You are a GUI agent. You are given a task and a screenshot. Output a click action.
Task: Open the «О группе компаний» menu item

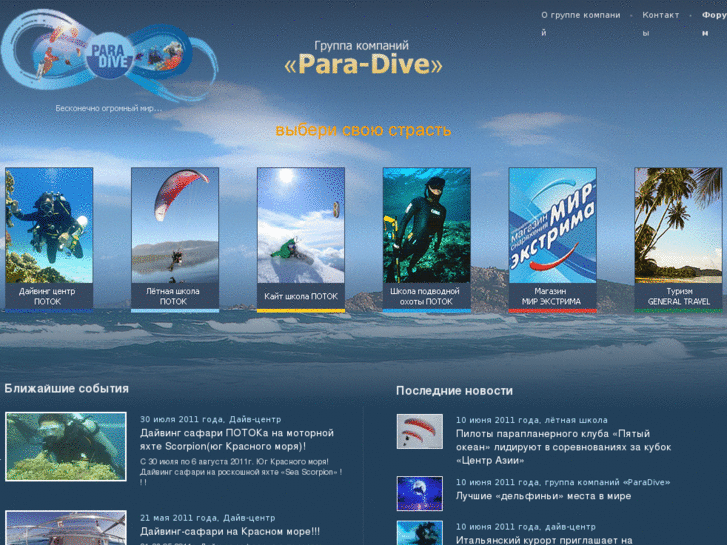[580, 24]
